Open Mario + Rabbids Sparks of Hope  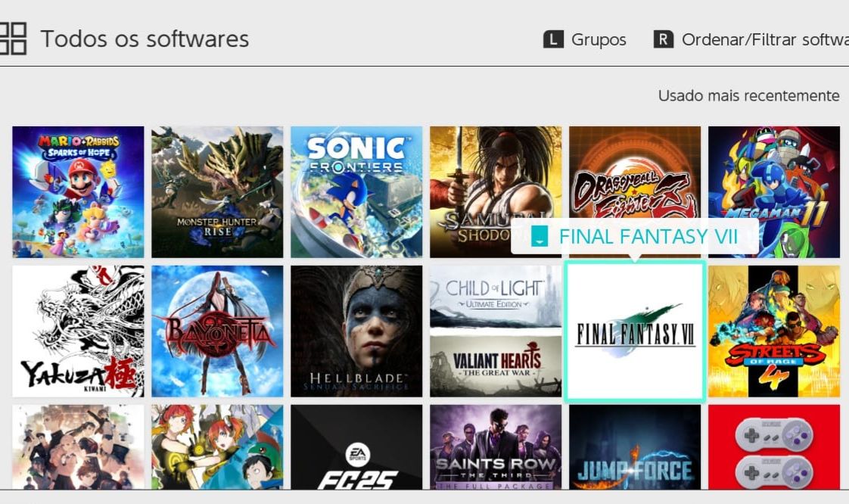point(78,191)
